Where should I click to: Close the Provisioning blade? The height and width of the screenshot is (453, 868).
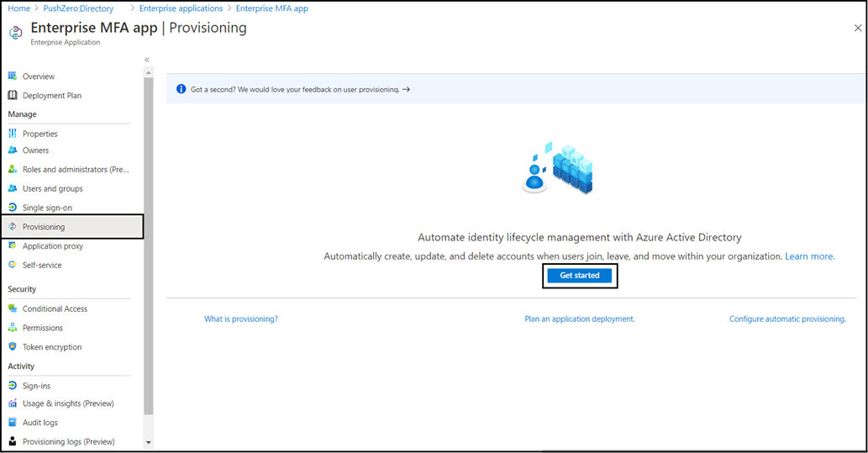pos(857,28)
